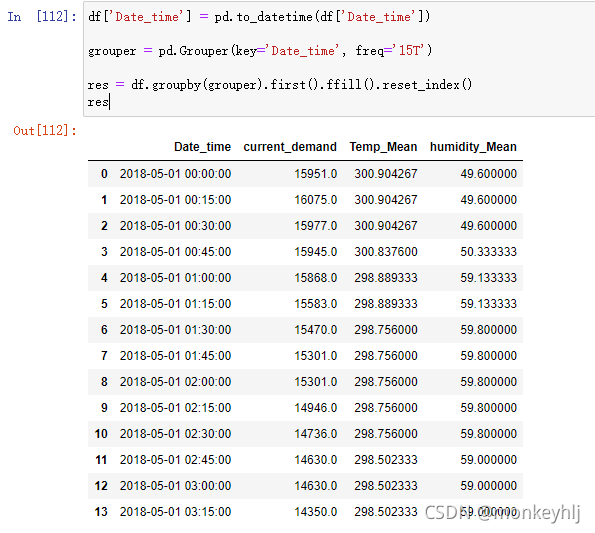Screen dimensions: 595x533
Task: Click row index 7
Action: 104,356
